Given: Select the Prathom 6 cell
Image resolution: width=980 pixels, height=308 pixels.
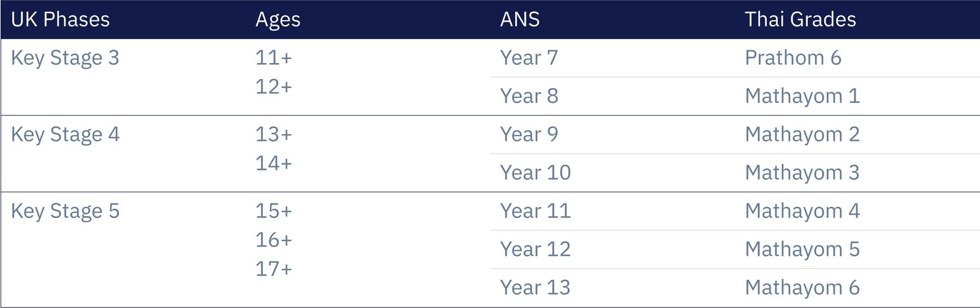Looking at the screenshot, I should click(x=793, y=58).
